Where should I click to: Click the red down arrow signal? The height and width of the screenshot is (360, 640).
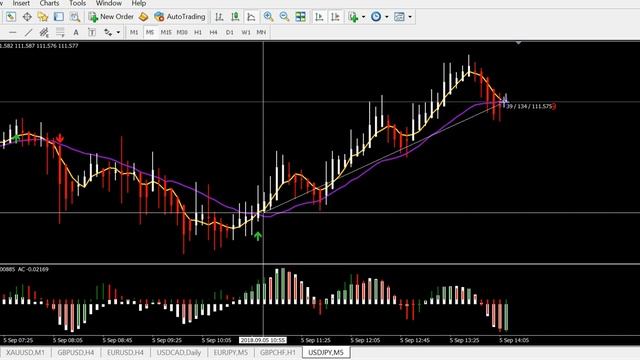click(60, 138)
